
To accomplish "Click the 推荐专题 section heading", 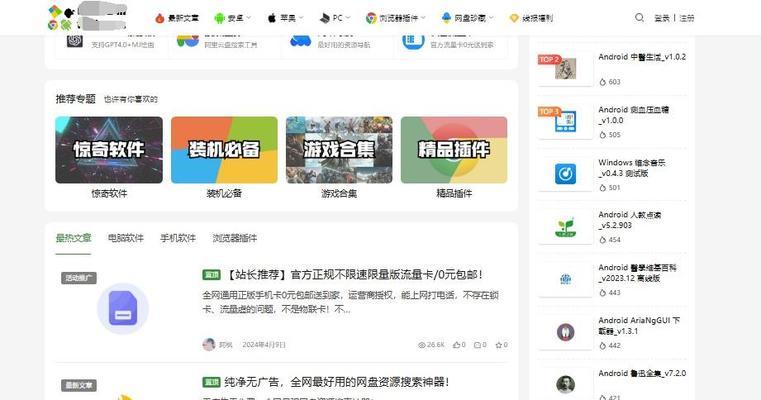I will [x=76, y=99].
